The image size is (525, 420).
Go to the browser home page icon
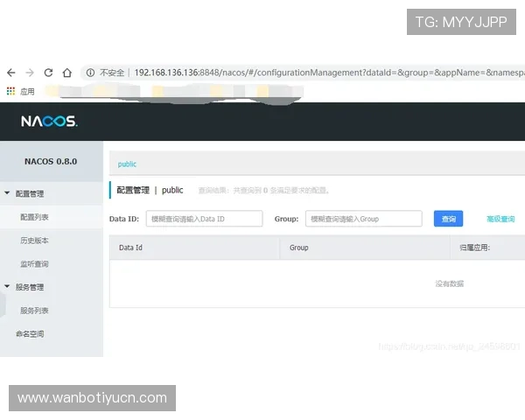coord(67,73)
